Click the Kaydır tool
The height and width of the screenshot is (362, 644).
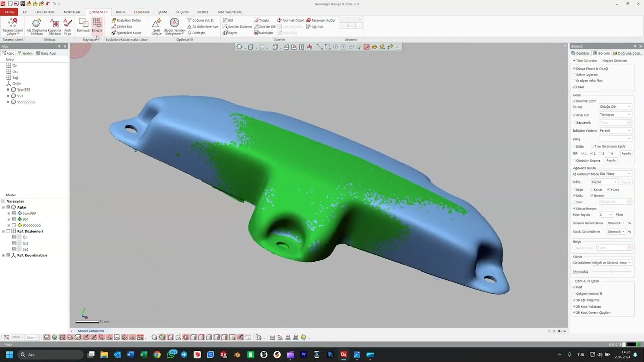coord(230,33)
